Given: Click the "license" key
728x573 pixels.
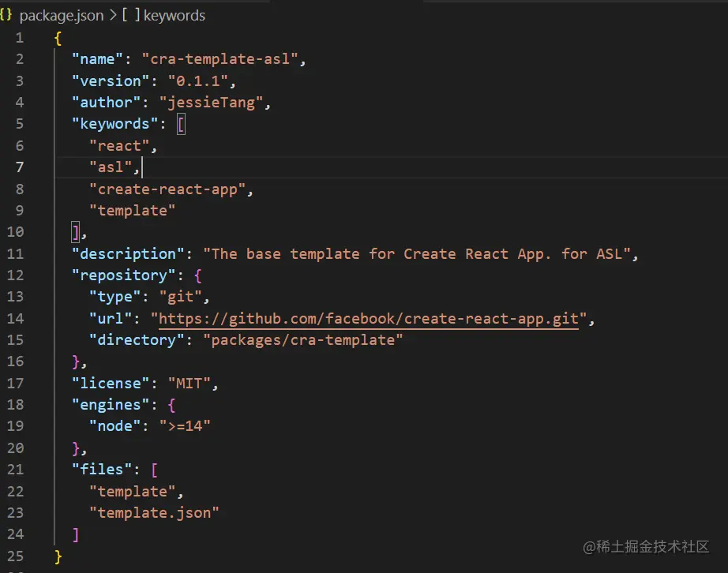Looking at the screenshot, I should point(111,384).
